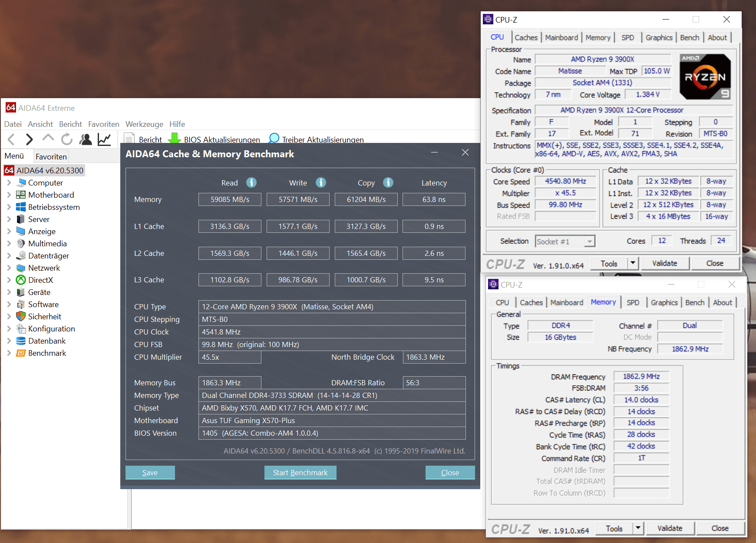Open the About tab in upper CPU-Z

[717, 37]
